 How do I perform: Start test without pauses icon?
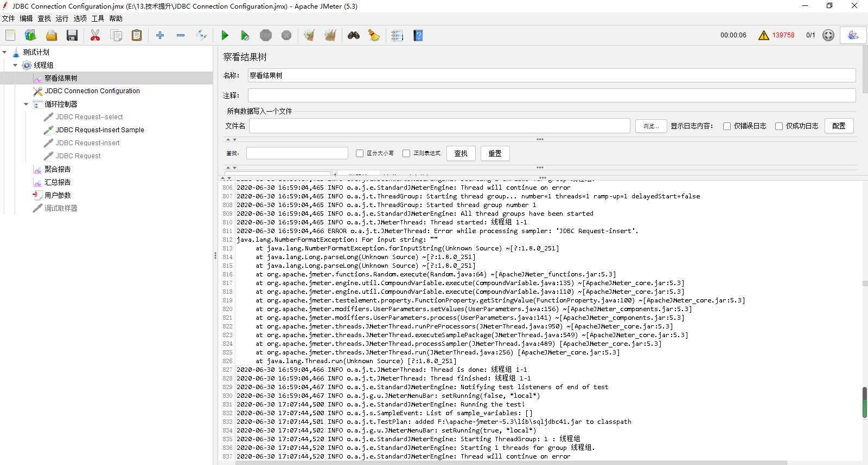click(x=245, y=35)
